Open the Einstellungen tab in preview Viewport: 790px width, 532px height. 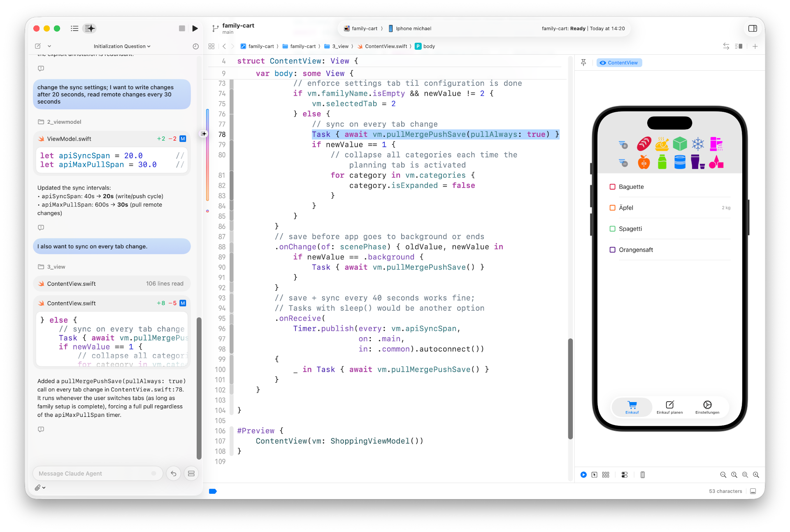pyautogui.click(x=707, y=407)
